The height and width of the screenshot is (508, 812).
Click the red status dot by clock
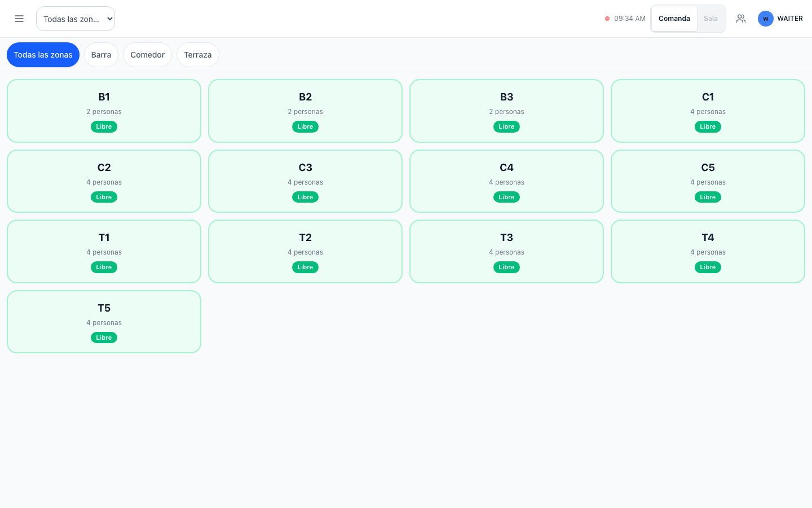pos(607,19)
